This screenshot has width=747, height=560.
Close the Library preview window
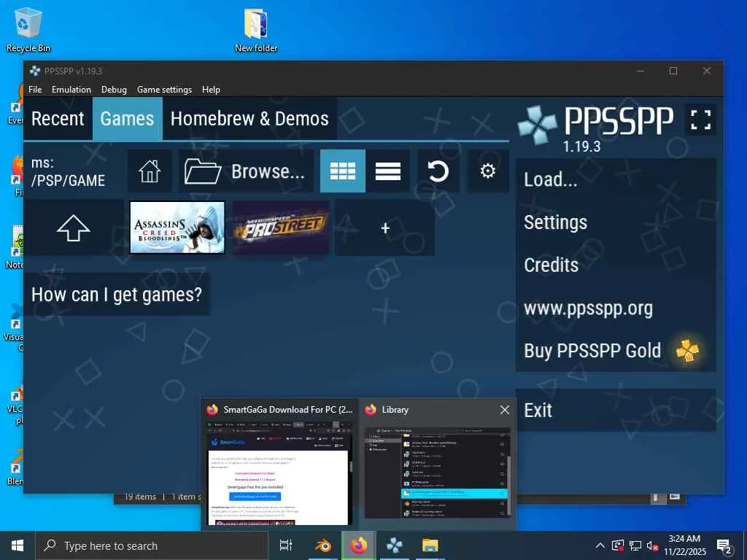coord(505,410)
